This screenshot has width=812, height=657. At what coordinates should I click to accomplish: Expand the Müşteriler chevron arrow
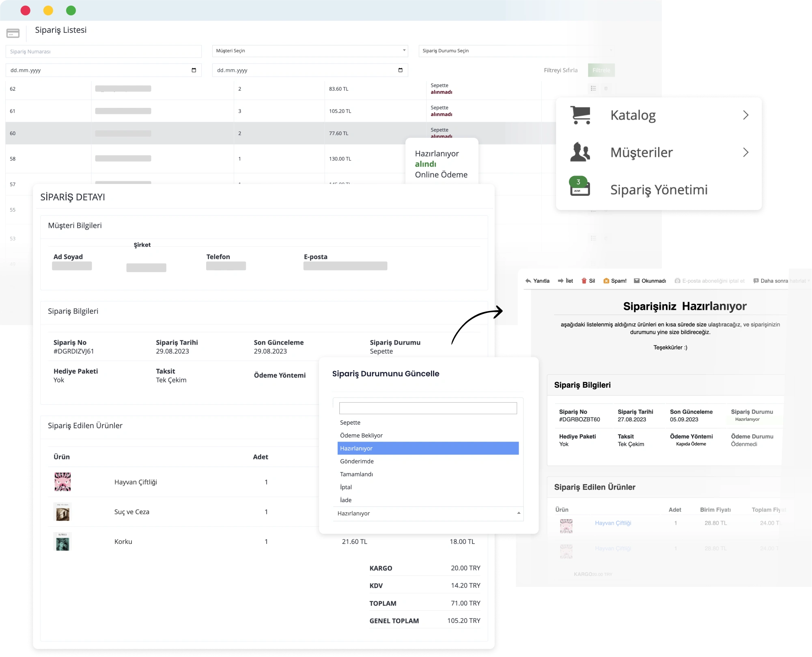click(745, 152)
